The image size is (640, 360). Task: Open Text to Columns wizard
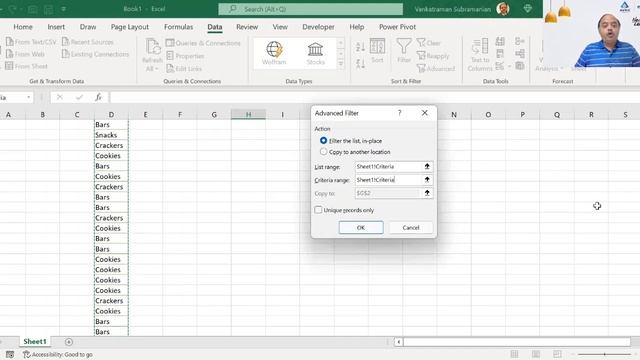pos(480,54)
